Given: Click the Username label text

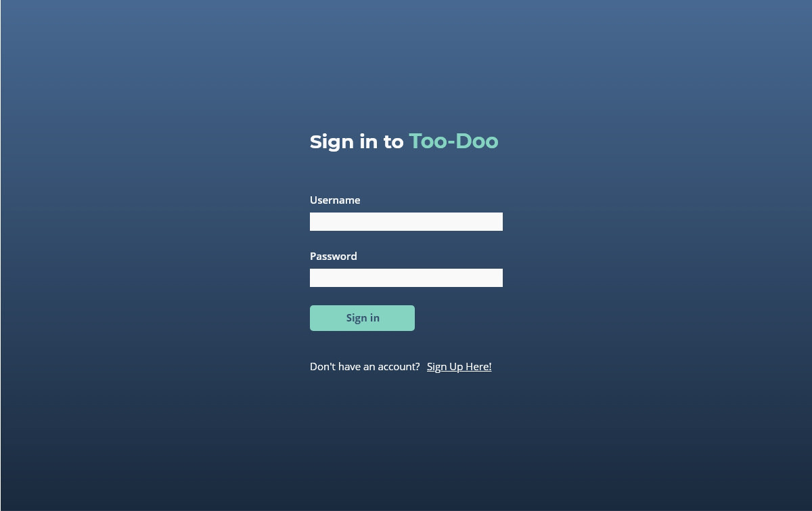Looking at the screenshot, I should tap(335, 200).
